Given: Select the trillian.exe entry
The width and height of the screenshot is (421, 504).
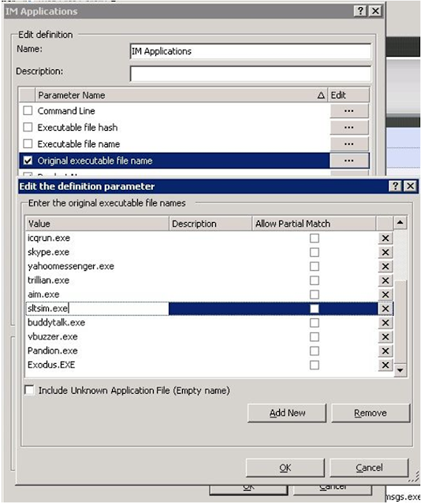Looking at the screenshot, I should [x=48, y=280].
